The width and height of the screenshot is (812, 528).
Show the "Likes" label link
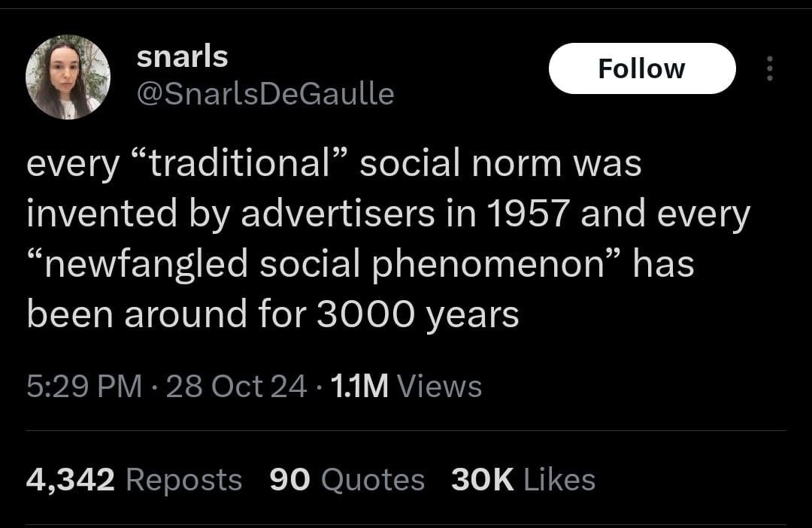coord(559,480)
